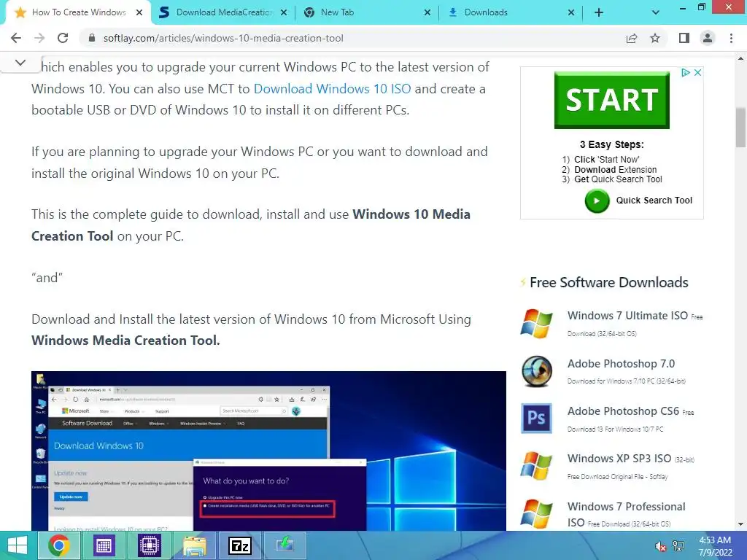Open File Explorer from the taskbar
The width and height of the screenshot is (747, 560).
pos(194,545)
